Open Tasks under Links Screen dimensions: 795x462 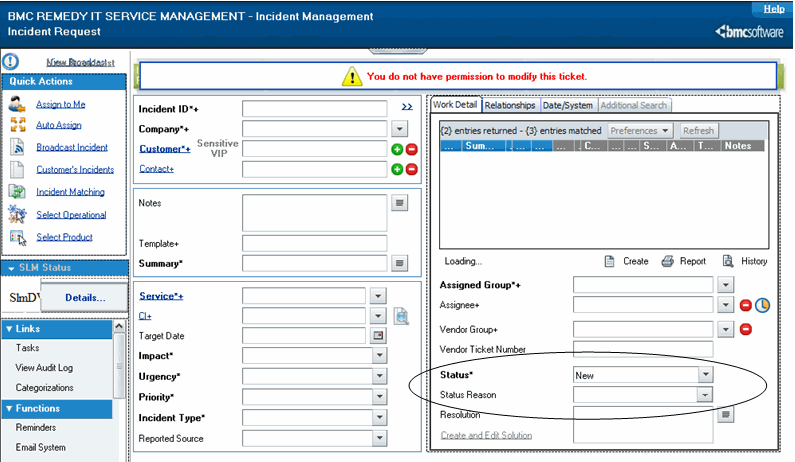pyautogui.click(x=27, y=348)
